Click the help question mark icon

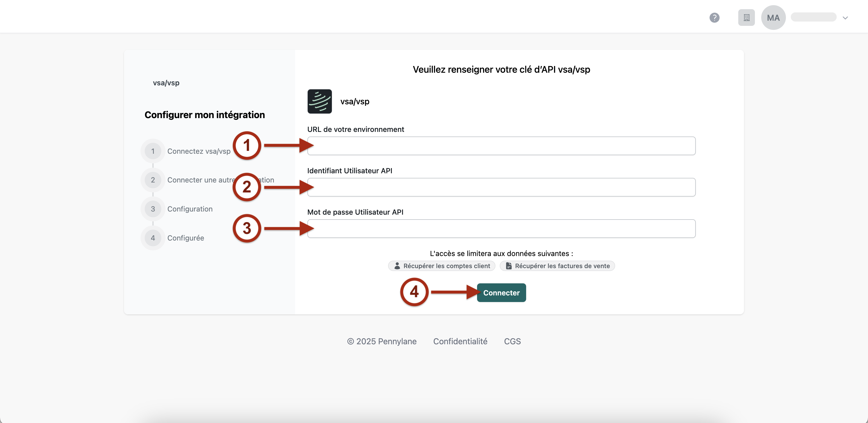click(714, 18)
